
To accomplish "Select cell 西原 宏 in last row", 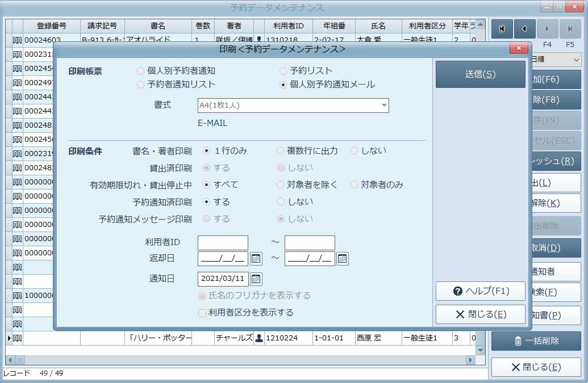I will coord(378,338).
